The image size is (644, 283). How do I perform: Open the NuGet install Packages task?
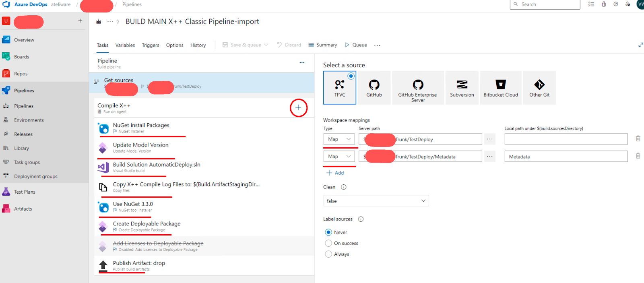click(x=204, y=128)
